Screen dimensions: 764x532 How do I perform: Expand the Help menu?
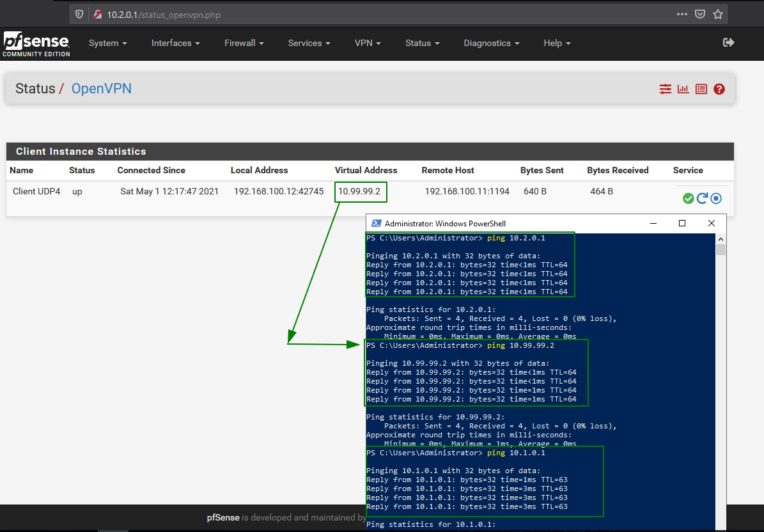557,43
